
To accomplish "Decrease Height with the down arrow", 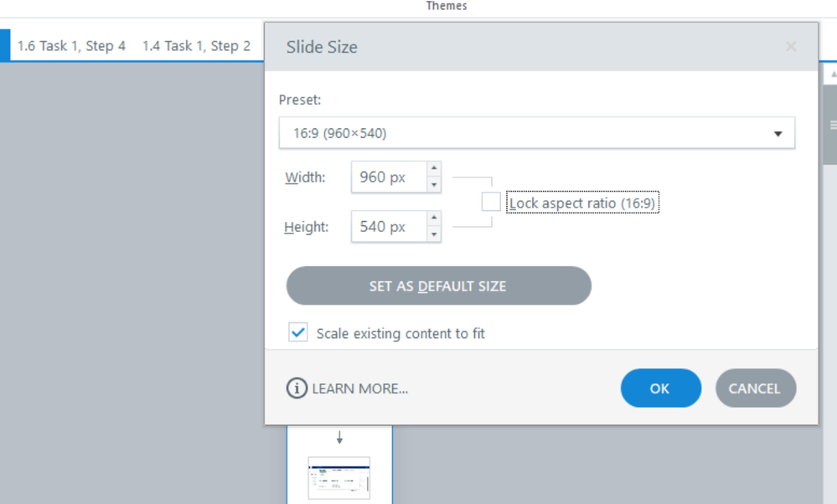I will click(x=434, y=235).
